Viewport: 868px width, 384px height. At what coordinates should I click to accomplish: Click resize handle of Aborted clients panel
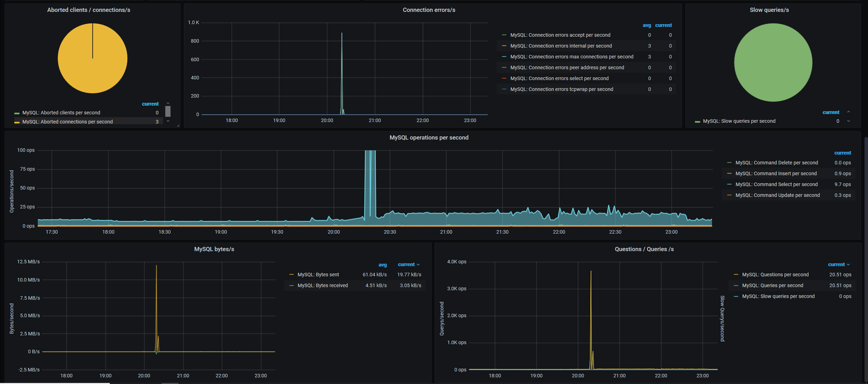tap(178, 125)
